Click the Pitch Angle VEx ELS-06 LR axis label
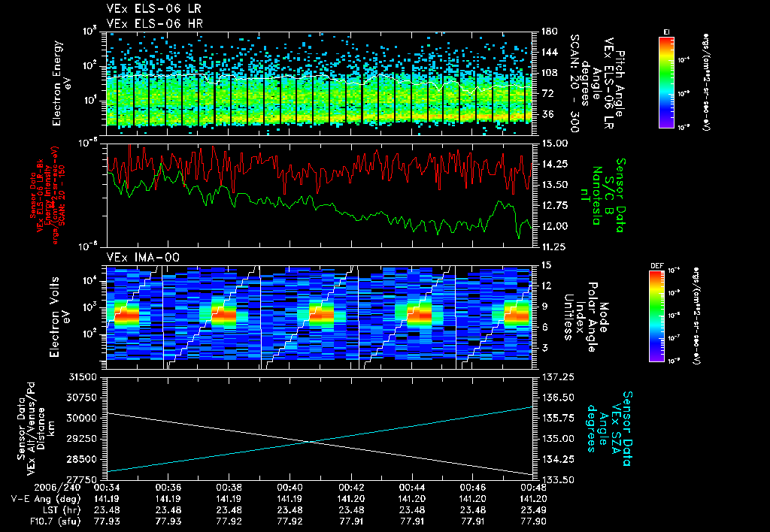The width and height of the screenshot is (770, 532). pos(596,83)
